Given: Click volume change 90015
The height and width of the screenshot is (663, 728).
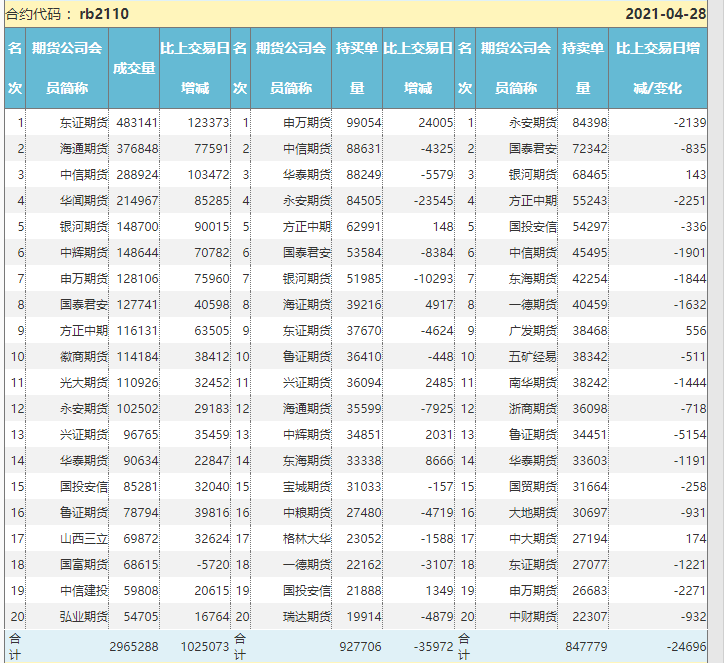Looking at the screenshot, I should tap(212, 227).
